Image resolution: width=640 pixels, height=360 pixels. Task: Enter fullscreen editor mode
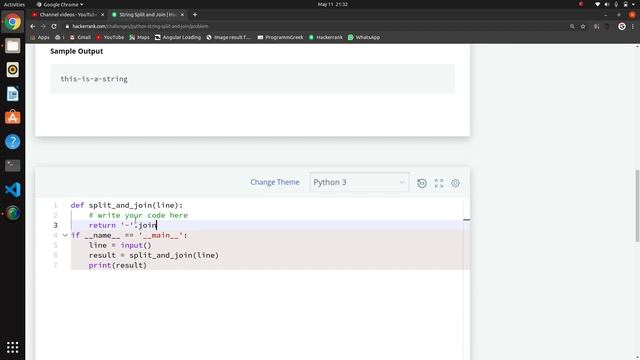(439, 183)
